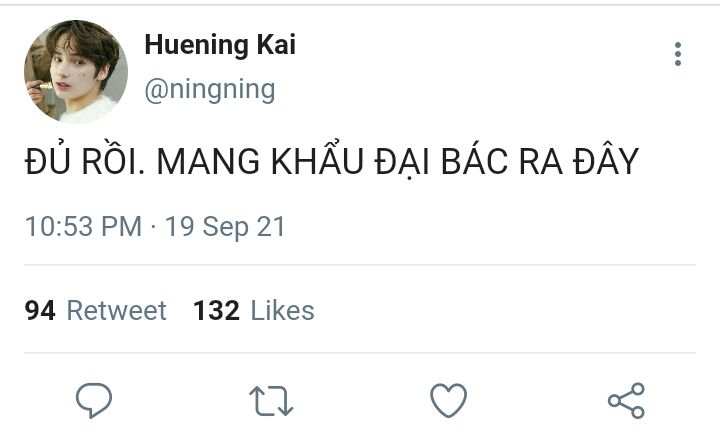Retweet using the arrows icon
This screenshot has width=720, height=444.
click(271, 401)
